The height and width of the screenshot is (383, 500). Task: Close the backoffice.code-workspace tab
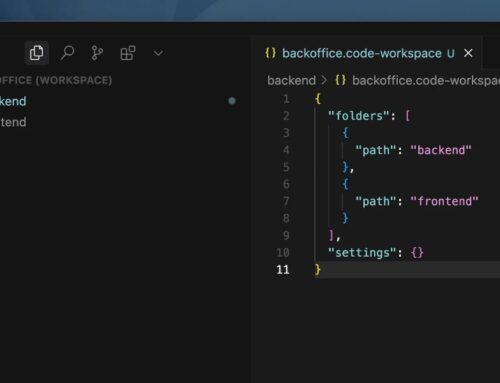pyautogui.click(x=468, y=53)
